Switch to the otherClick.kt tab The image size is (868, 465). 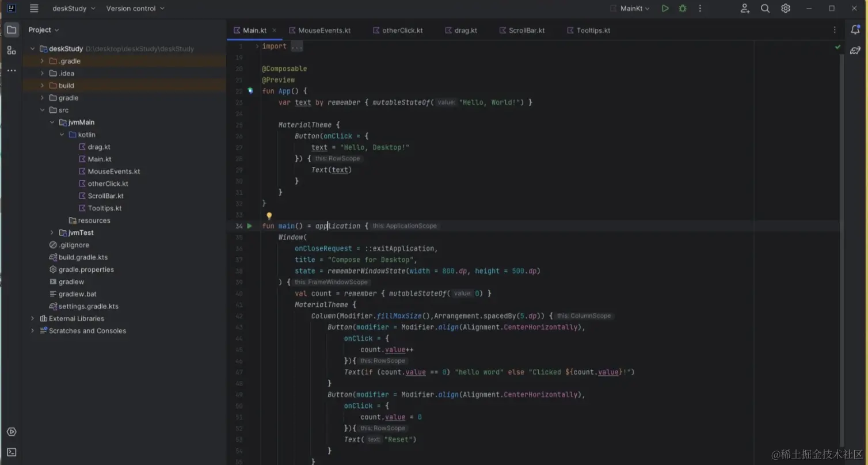click(398, 31)
